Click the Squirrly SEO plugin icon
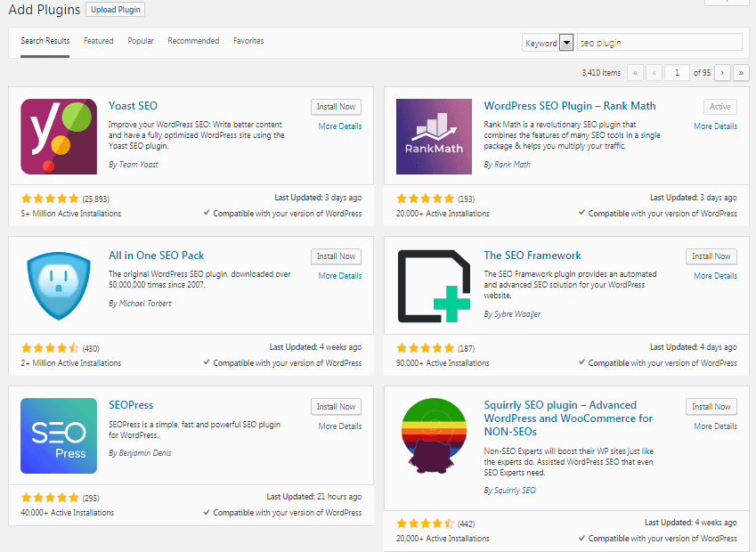This screenshot has height=552, width=756. pyautogui.click(x=434, y=434)
